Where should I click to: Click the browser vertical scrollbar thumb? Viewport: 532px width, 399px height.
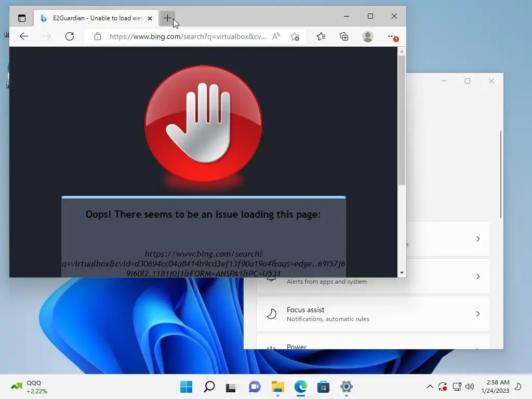point(402,121)
